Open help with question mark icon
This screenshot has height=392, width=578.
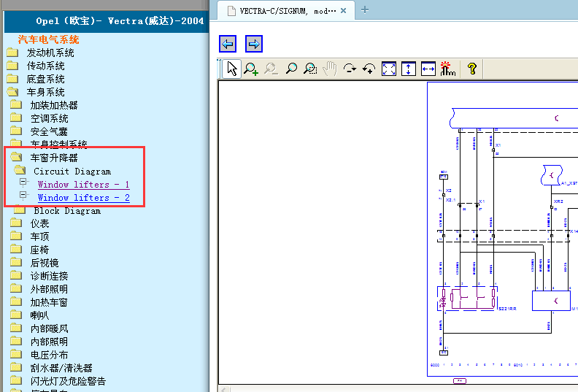coord(472,69)
